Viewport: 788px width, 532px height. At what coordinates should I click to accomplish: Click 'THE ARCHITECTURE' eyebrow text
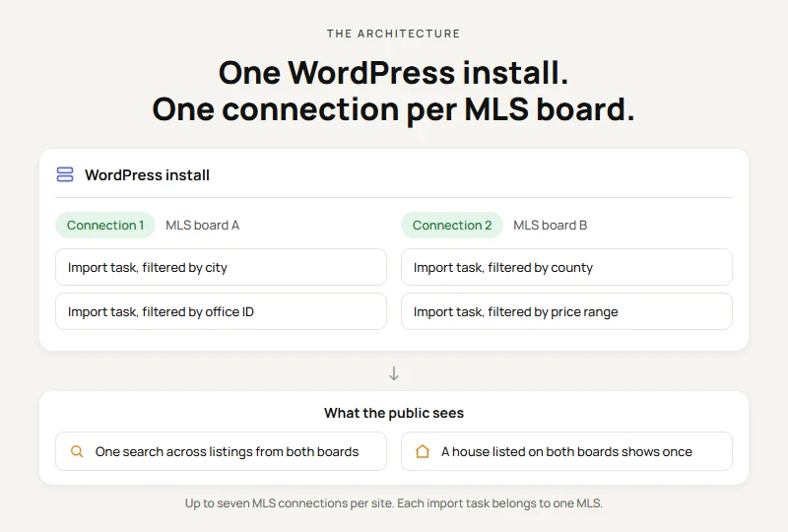(x=393, y=33)
